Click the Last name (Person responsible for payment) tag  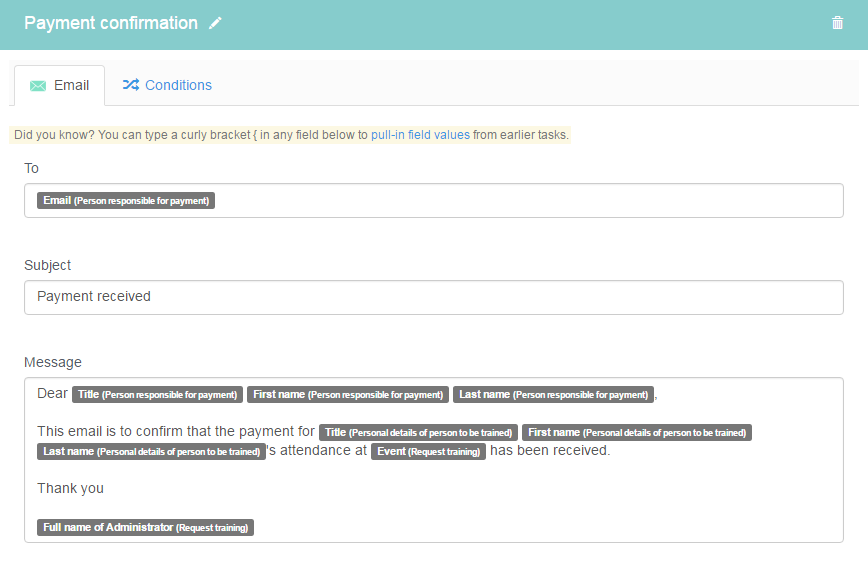pyautogui.click(x=553, y=394)
